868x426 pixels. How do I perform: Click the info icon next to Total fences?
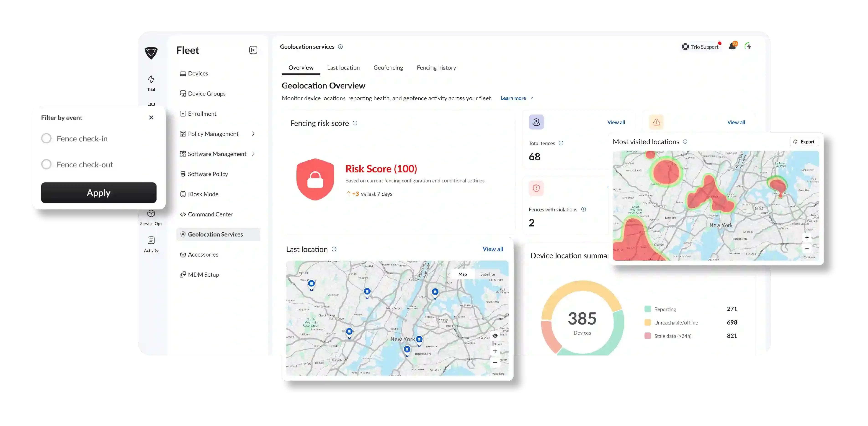pyautogui.click(x=561, y=143)
